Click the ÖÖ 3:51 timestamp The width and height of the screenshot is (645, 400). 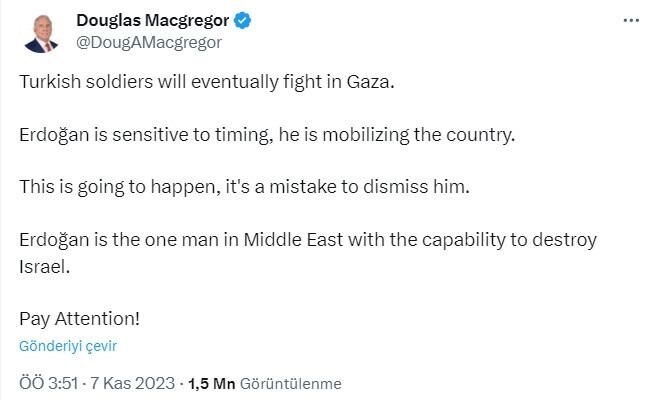(49, 383)
